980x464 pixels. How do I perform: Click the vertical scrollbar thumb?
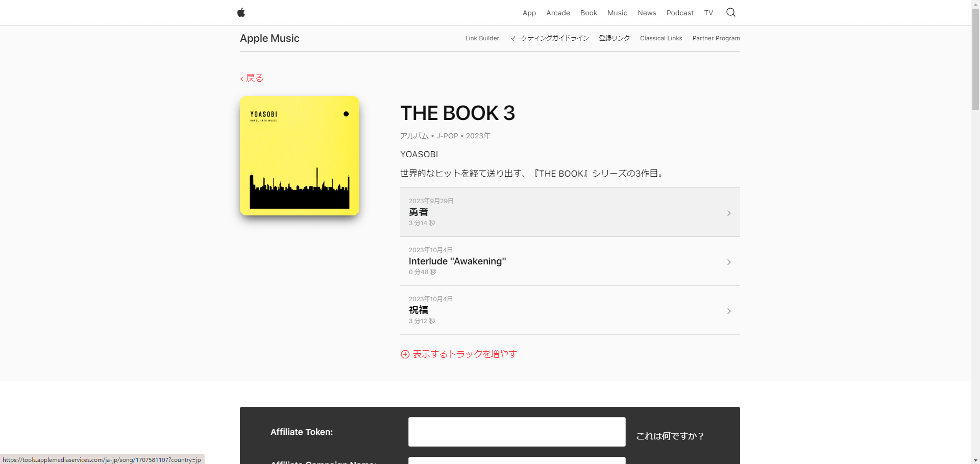[x=975, y=59]
